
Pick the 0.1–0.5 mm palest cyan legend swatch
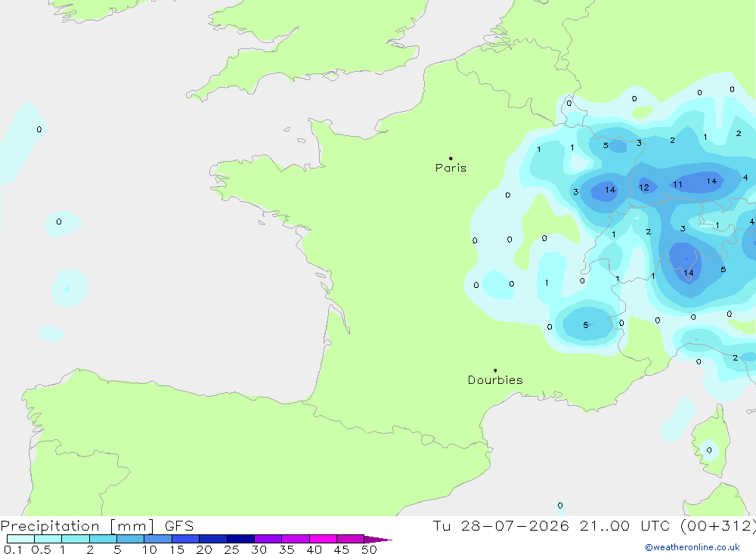(20, 539)
